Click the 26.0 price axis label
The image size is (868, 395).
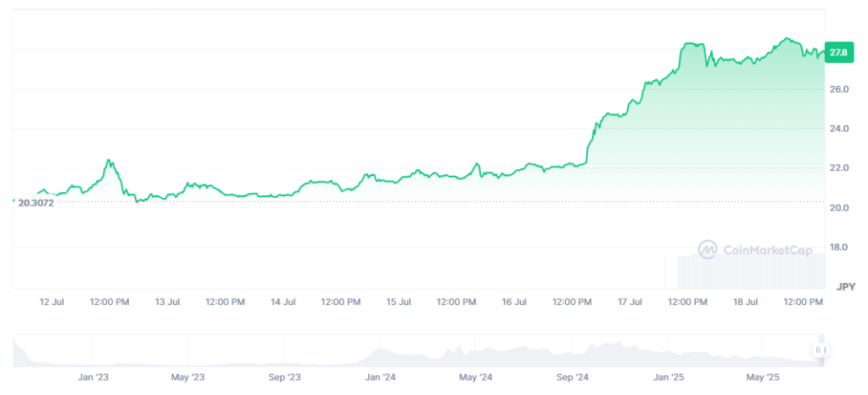(x=841, y=89)
